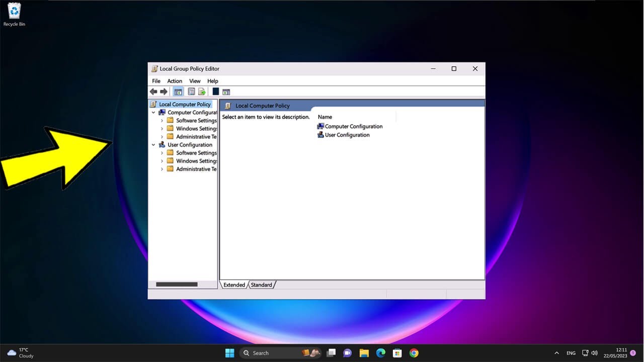Select User Configuration in the tree
This screenshot has height=362, width=644.
tap(190, 145)
